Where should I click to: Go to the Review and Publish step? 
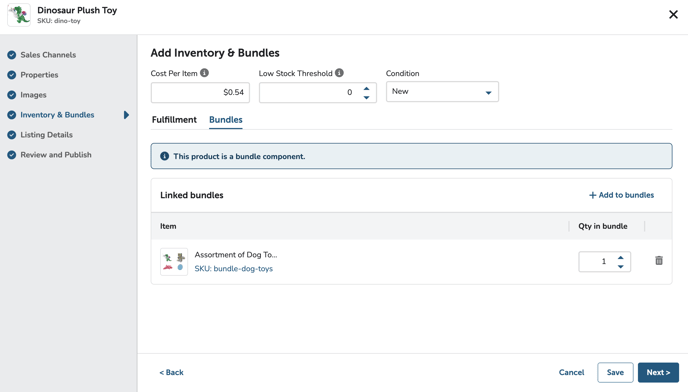click(x=56, y=155)
